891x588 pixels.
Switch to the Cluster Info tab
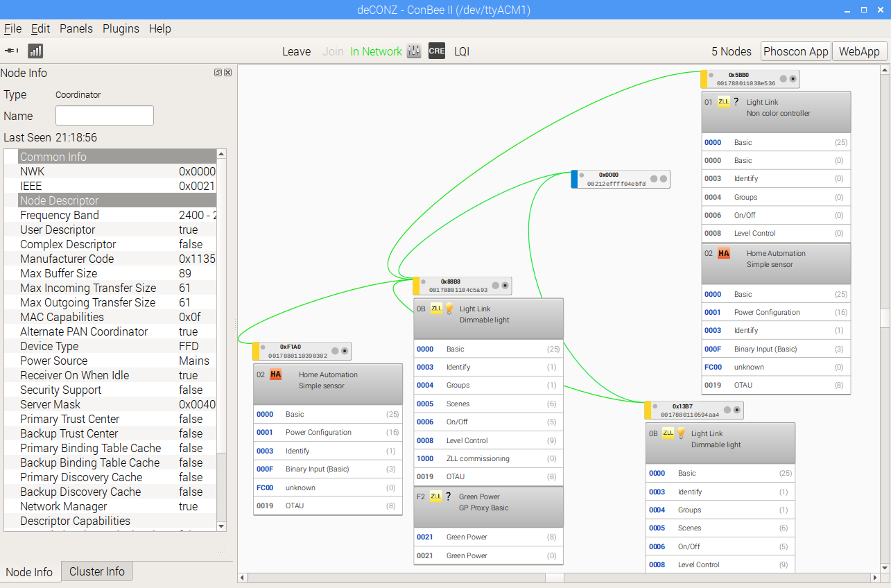pos(97,571)
